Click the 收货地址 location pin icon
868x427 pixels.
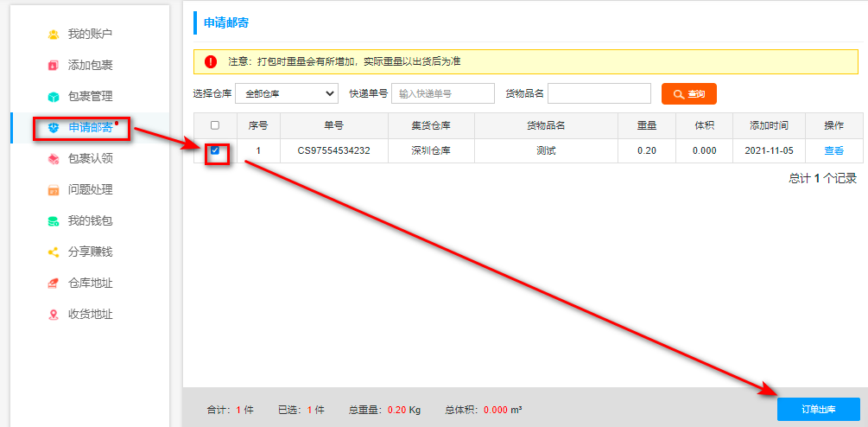54,315
